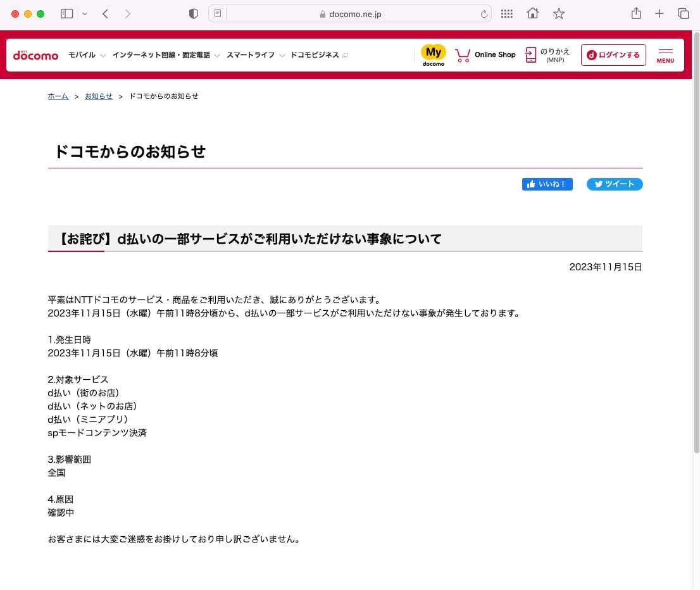
Task: Open the Share icon in Safari toolbar
Action: (x=636, y=13)
